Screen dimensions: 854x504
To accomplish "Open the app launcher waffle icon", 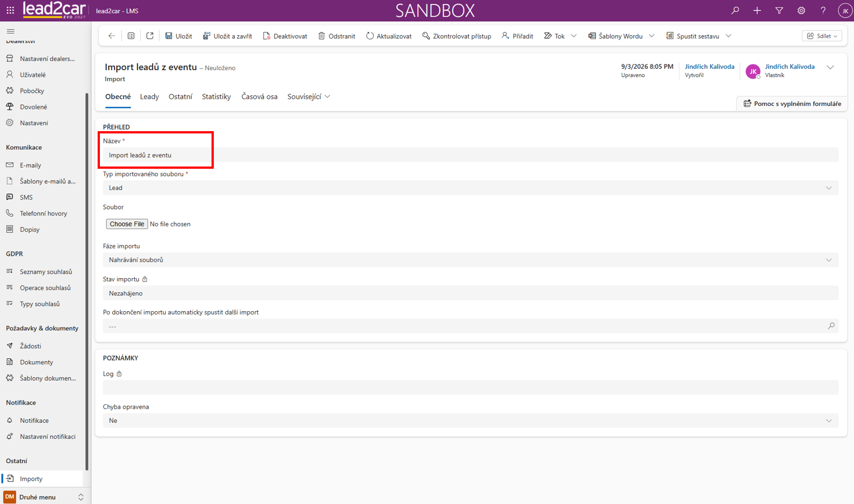I will click(x=10, y=11).
